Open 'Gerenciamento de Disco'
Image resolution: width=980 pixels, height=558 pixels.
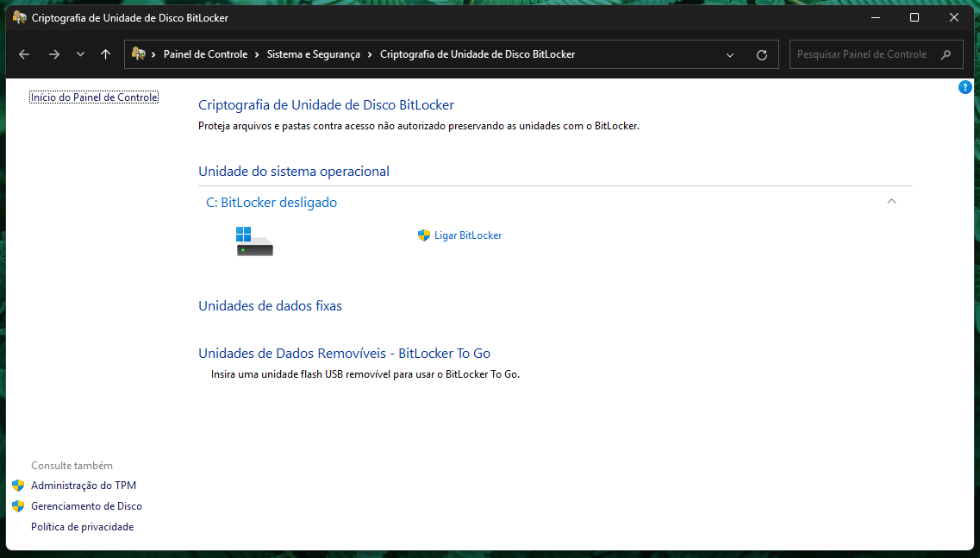[87, 506]
